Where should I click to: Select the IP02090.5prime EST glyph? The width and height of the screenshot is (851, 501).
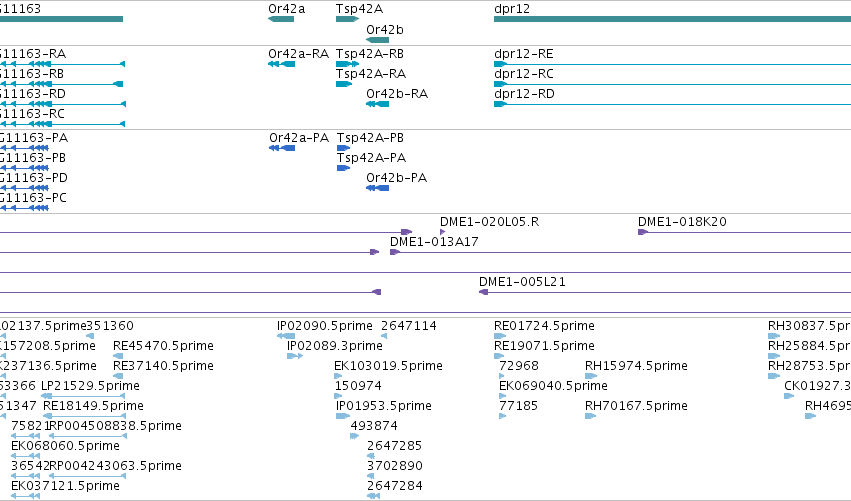tap(286, 336)
